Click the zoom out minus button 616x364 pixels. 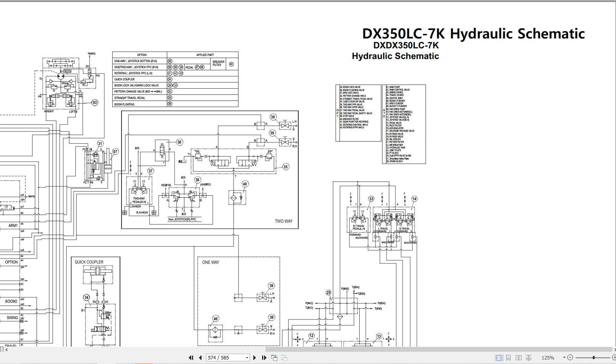(x=571, y=358)
